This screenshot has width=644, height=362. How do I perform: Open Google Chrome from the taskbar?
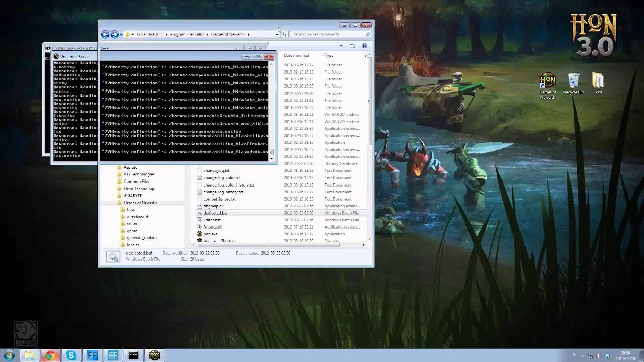coord(50,355)
